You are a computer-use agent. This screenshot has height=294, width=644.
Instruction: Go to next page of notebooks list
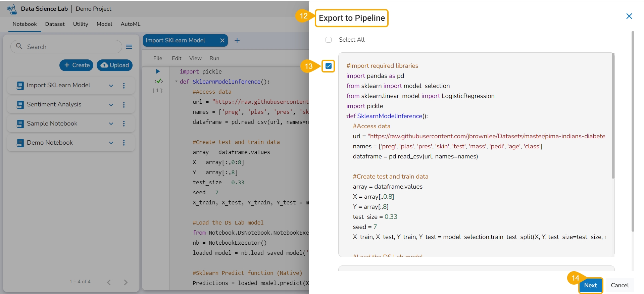(x=126, y=282)
